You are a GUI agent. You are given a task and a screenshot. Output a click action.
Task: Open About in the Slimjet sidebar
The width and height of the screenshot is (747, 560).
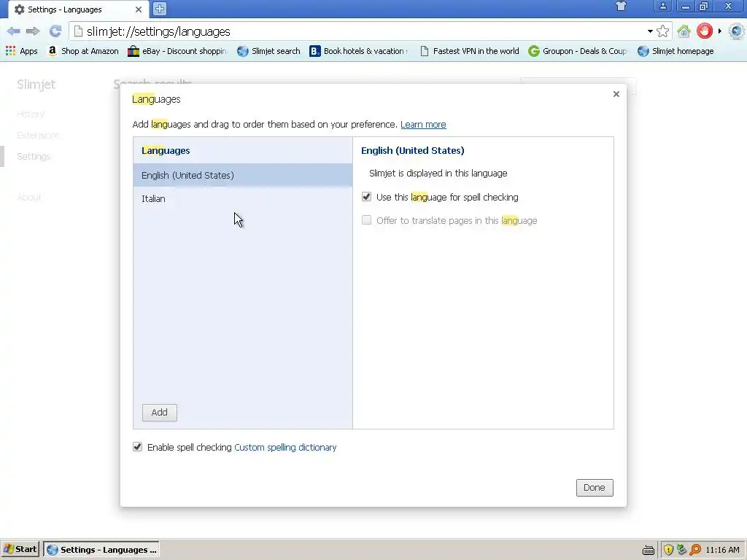pyautogui.click(x=29, y=197)
